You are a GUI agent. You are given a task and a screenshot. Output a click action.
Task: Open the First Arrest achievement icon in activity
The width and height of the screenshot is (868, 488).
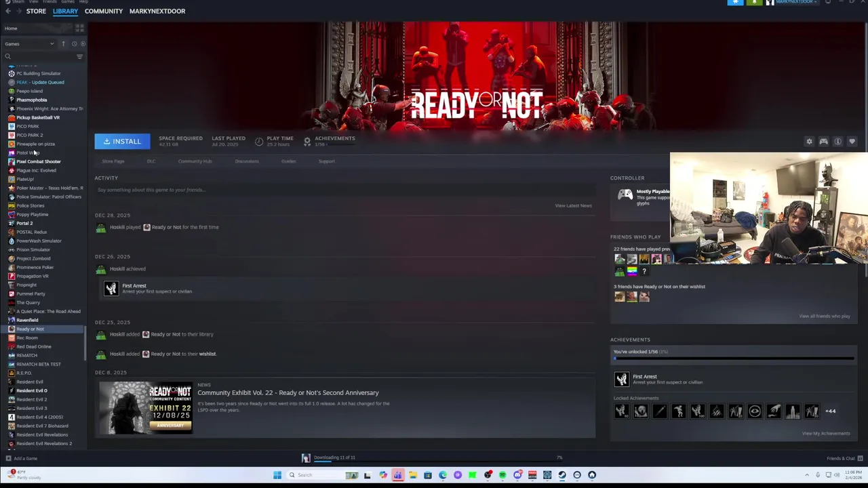(x=111, y=289)
